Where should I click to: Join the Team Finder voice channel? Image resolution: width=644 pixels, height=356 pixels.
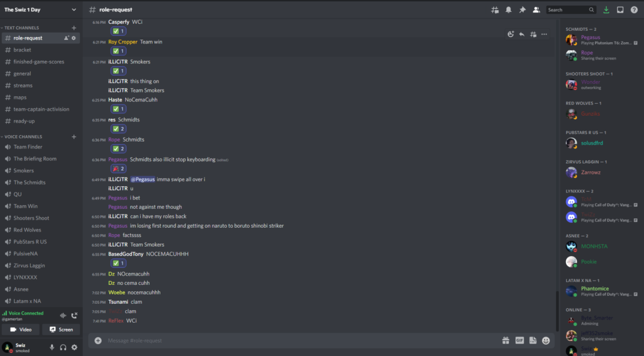click(x=40, y=147)
